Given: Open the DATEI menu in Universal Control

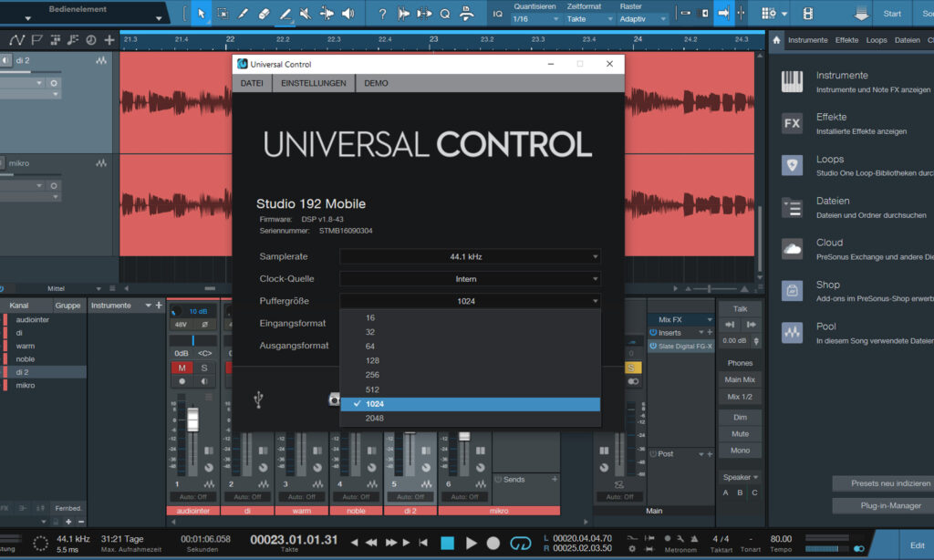Looking at the screenshot, I should (252, 83).
